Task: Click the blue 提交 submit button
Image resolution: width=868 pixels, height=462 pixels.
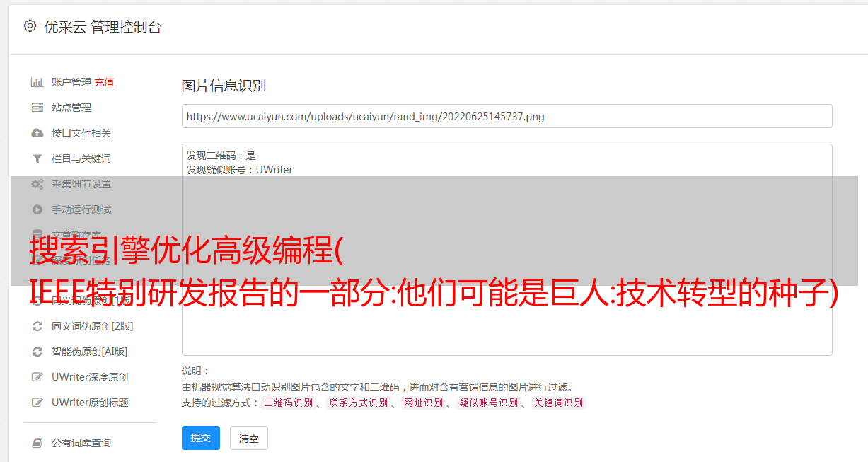Action: coord(201,438)
